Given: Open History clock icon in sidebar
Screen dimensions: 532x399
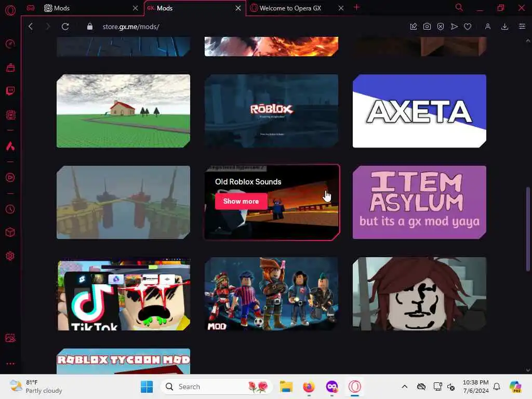Looking at the screenshot, I should pos(10,209).
